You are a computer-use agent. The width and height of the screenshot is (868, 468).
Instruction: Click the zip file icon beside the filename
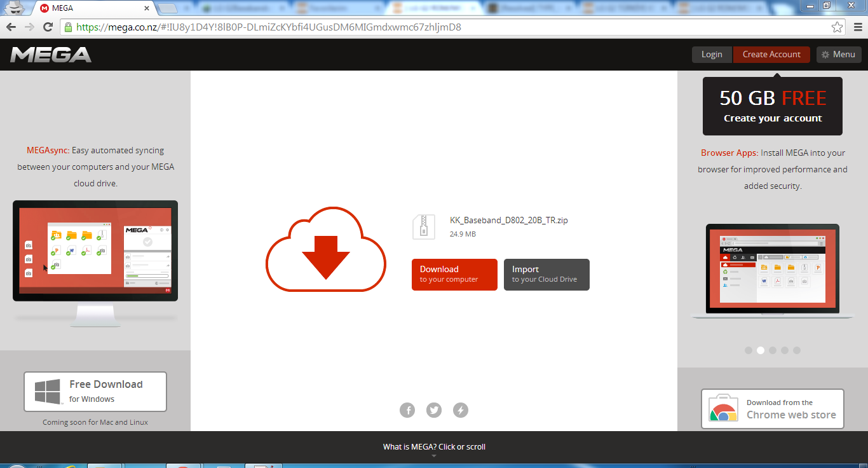click(x=424, y=226)
